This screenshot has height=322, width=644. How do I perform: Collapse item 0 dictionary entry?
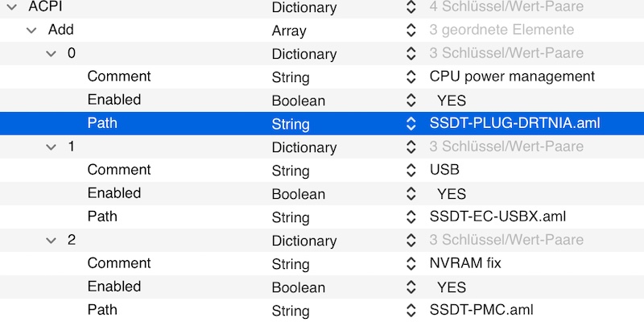52,54
